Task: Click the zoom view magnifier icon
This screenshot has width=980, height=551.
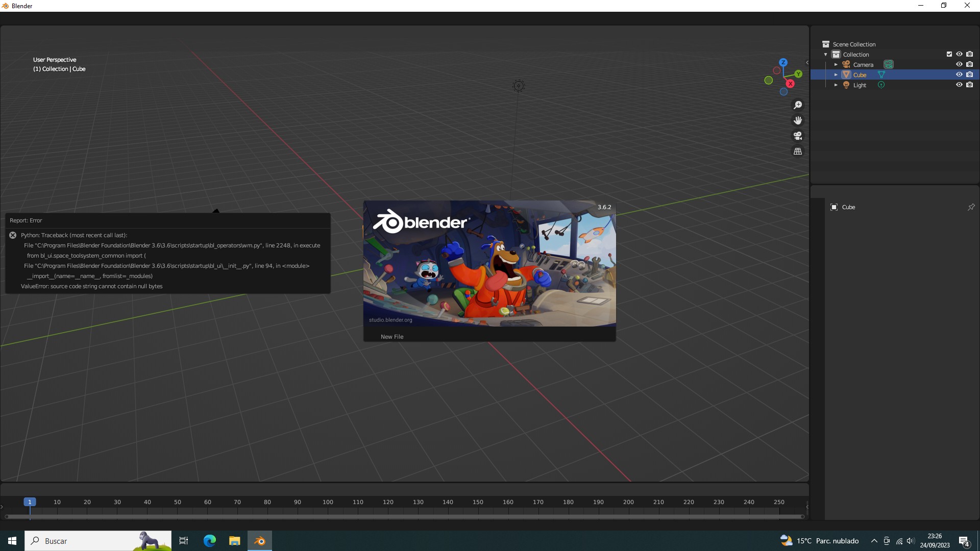Action: pyautogui.click(x=798, y=105)
